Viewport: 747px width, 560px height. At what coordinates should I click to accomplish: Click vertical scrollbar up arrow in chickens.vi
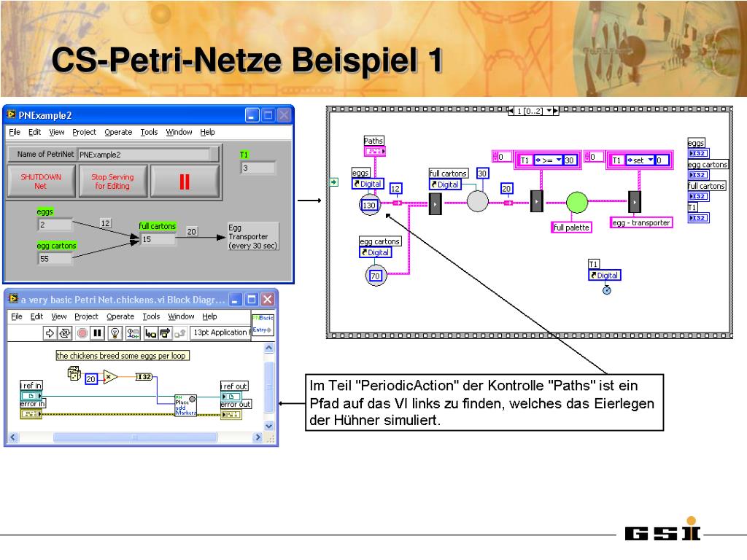coord(268,348)
